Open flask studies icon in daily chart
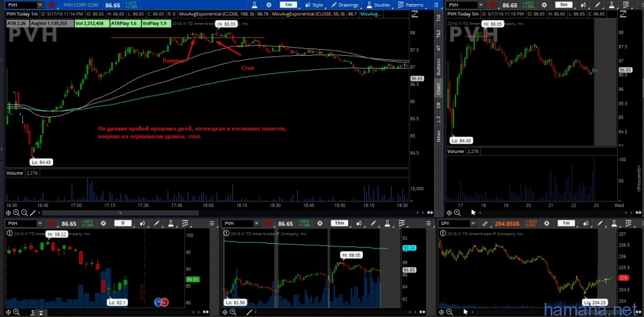Screen dimensions: 644x317 170,223
